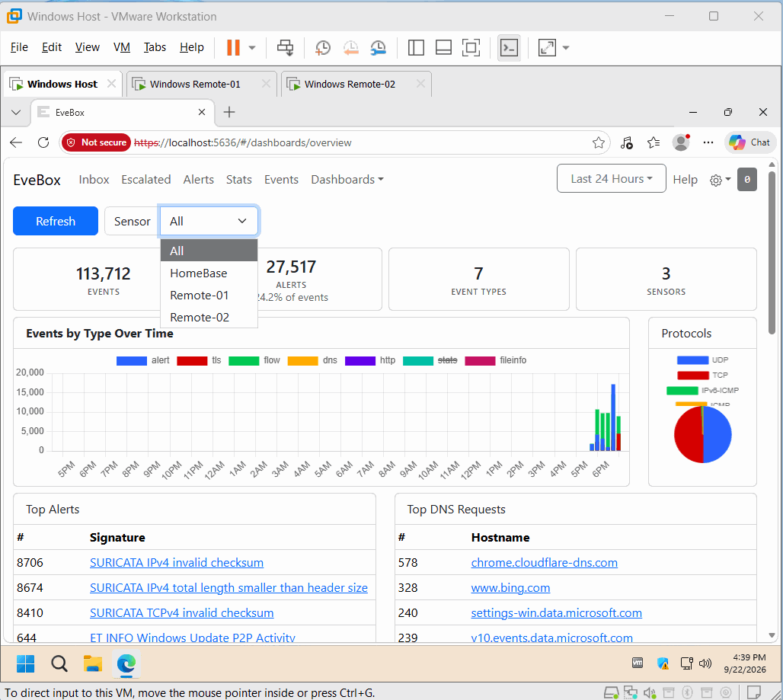Toggle the VMware library sidebar icon
Viewport: 783px width, 700px height.
415,48
